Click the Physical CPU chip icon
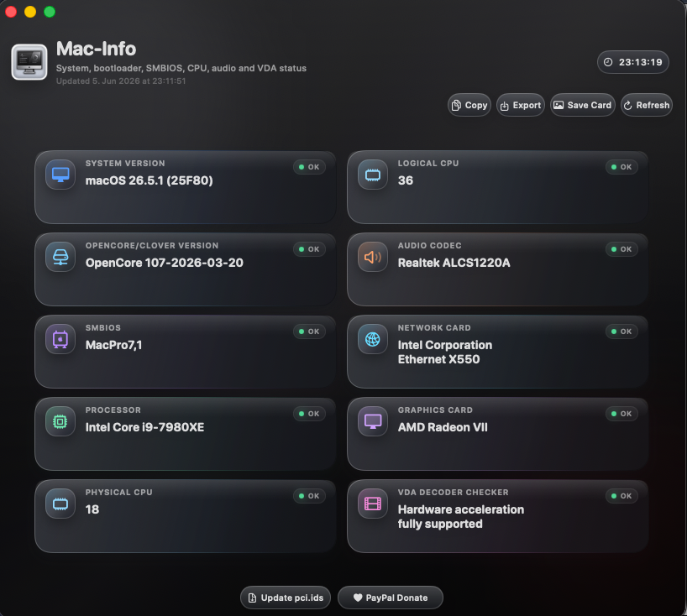687x616 pixels. (x=60, y=504)
